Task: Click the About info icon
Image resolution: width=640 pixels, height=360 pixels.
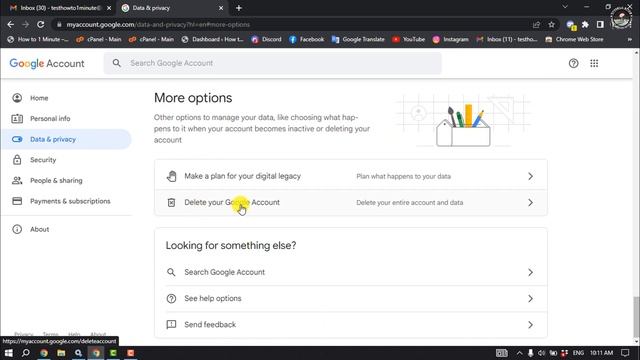Action: coord(17,229)
